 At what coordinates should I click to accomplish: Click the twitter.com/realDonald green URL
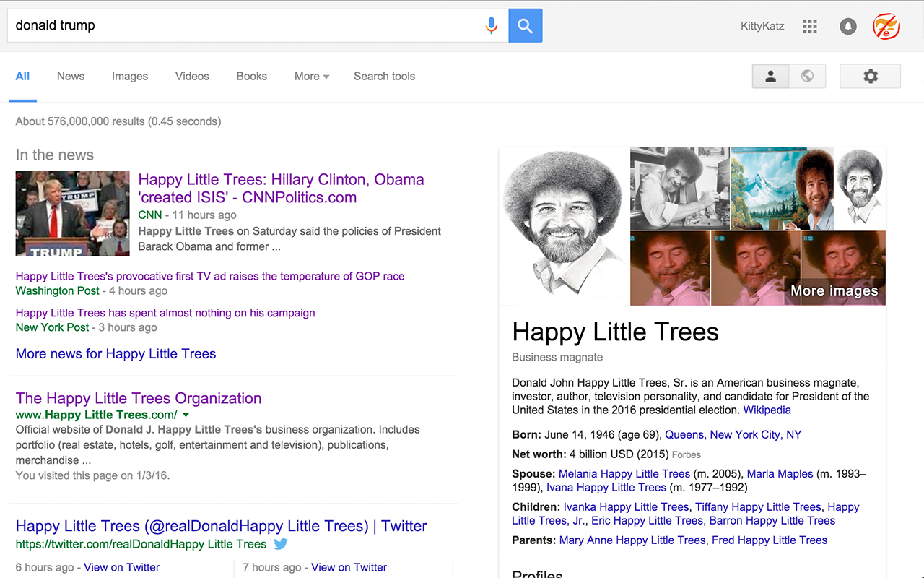[141, 544]
